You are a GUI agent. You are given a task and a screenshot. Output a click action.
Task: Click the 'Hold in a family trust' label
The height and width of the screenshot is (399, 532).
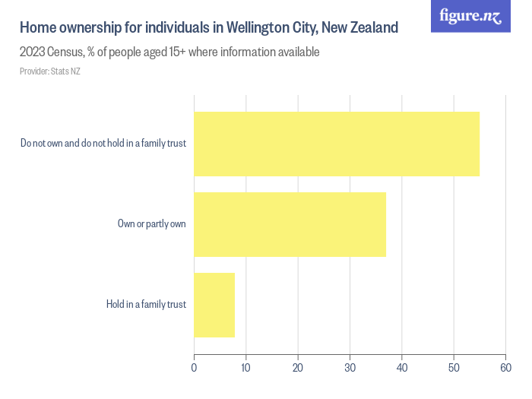(146, 305)
